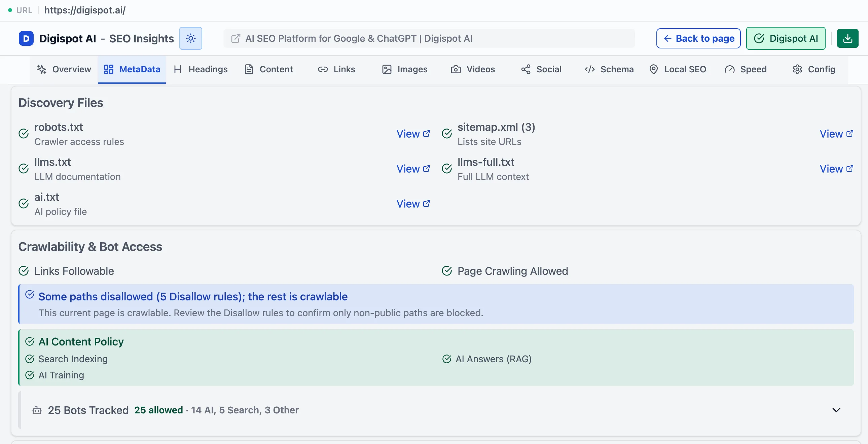The width and height of the screenshot is (868, 444).
Task: Click the '25 allowed' green text
Action: click(158, 410)
